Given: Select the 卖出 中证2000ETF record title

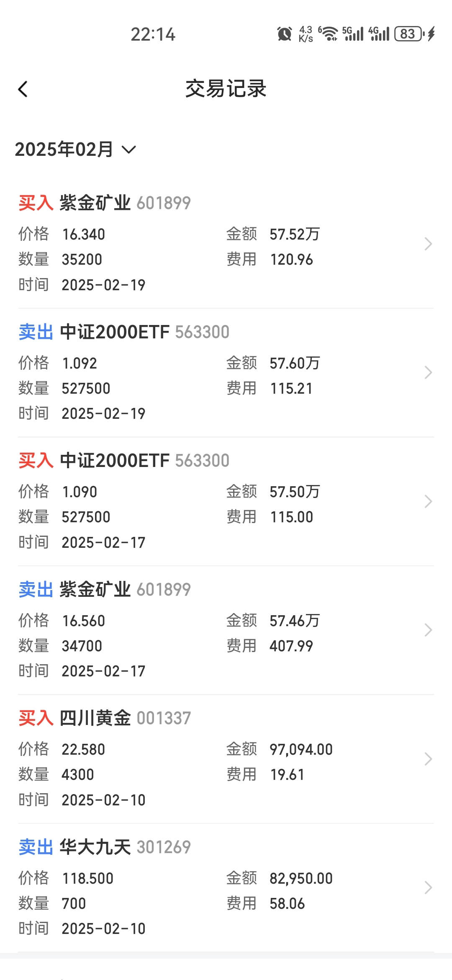Looking at the screenshot, I should (124, 332).
